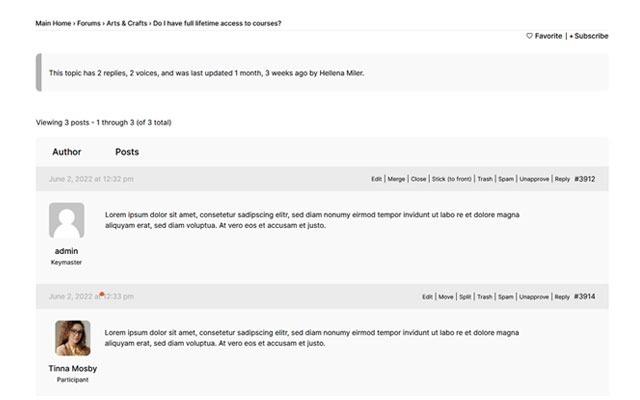Close the topic from post #3912

click(418, 179)
